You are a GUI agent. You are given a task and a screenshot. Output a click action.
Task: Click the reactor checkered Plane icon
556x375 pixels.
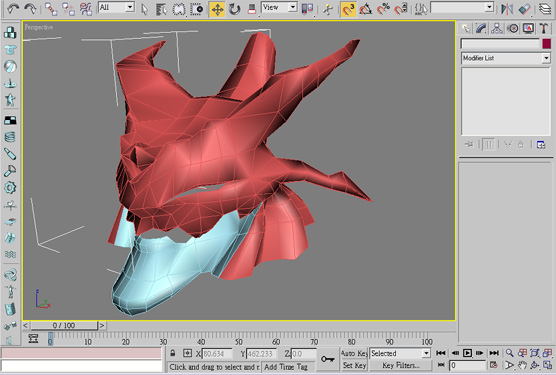pyautogui.click(x=10, y=121)
